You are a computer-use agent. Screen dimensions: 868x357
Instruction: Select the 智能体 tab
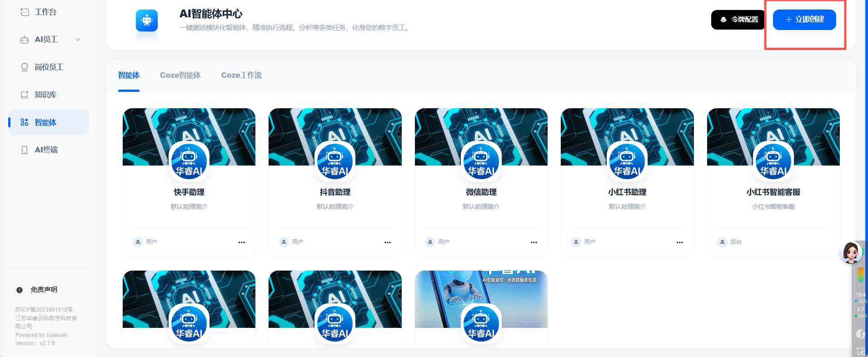[129, 75]
